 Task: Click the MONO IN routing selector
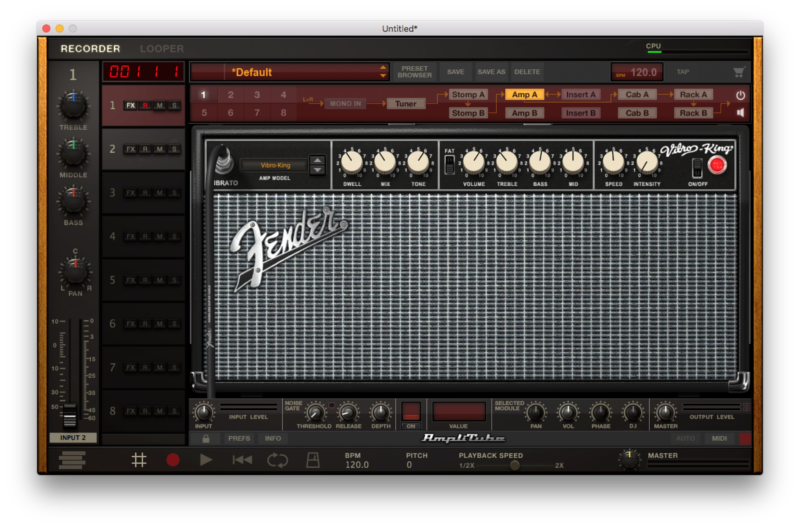point(345,104)
